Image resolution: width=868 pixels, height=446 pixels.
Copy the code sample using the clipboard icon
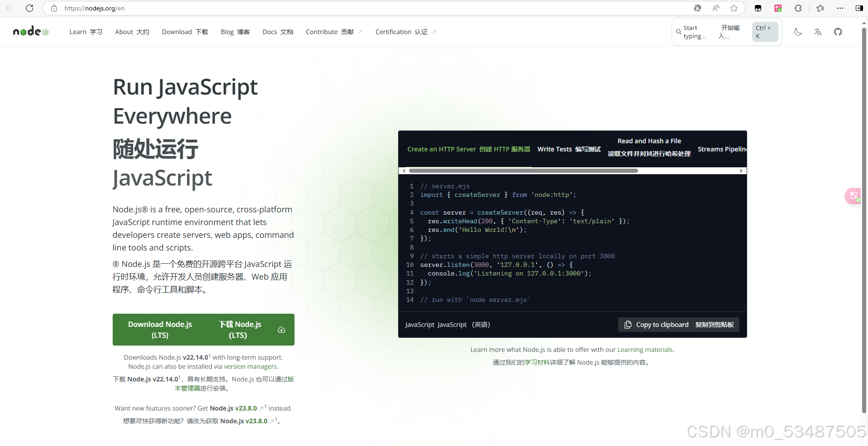[x=628, y=325]
